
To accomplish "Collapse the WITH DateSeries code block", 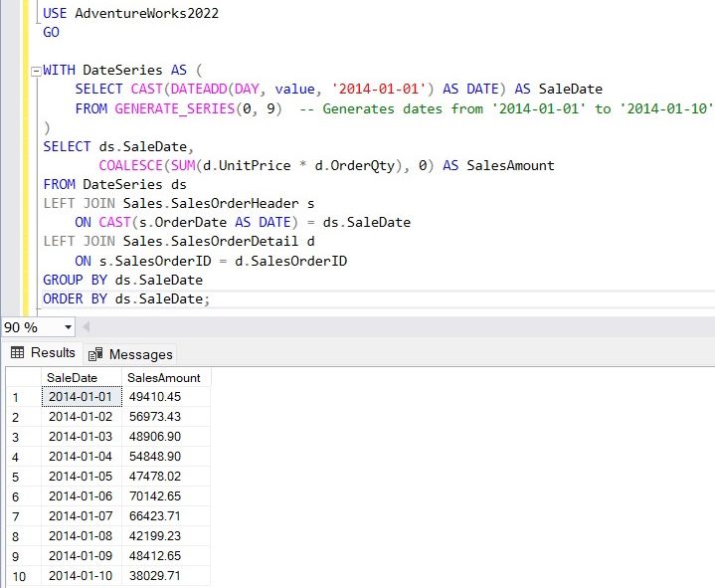I will (x=36, y=72).
